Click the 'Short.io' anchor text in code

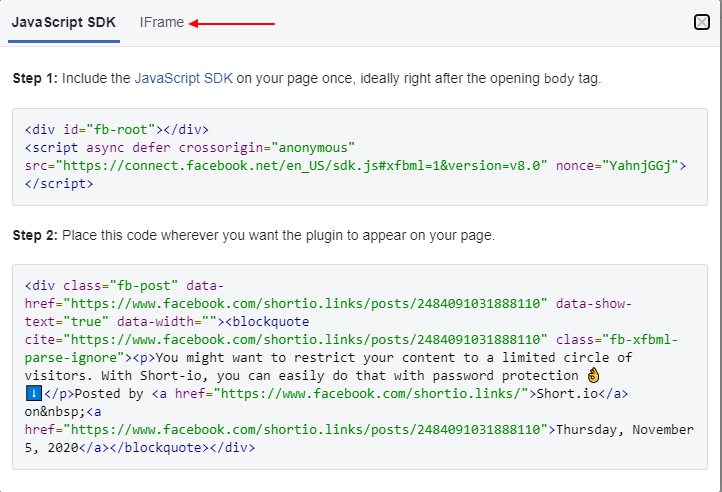(x=567, y=393)
